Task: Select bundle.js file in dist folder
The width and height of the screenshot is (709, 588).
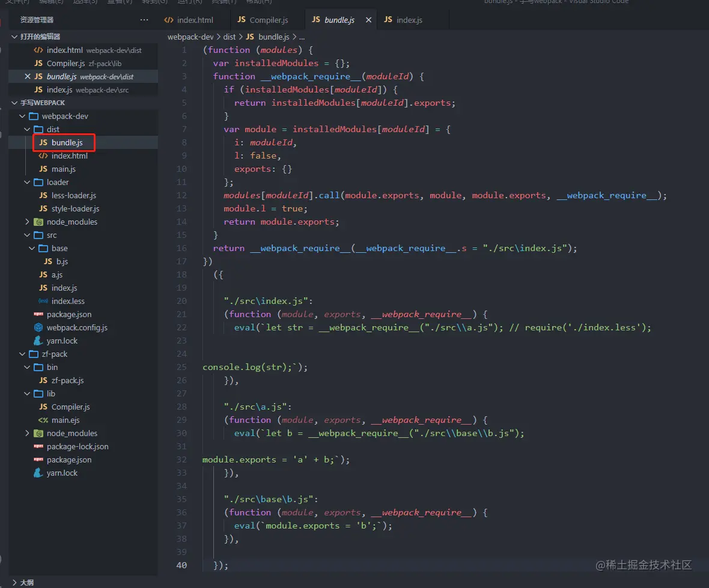Action: click(83, 142)
